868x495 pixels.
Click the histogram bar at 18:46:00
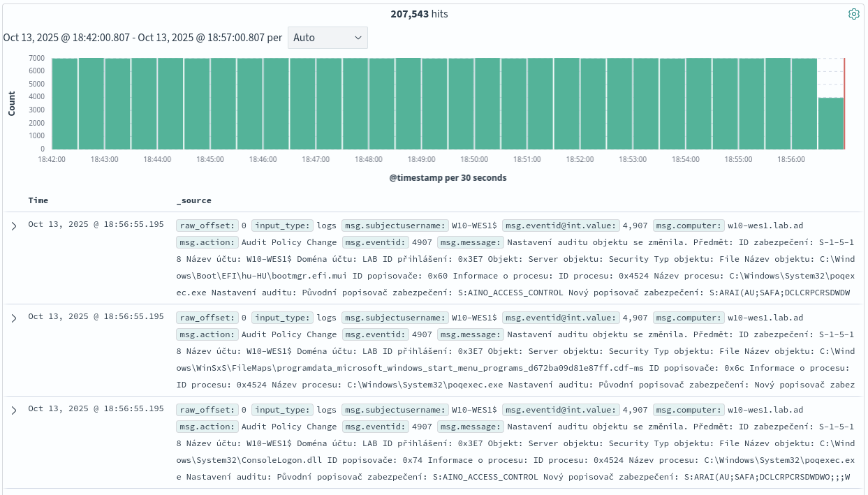click(x=277, y=103)
